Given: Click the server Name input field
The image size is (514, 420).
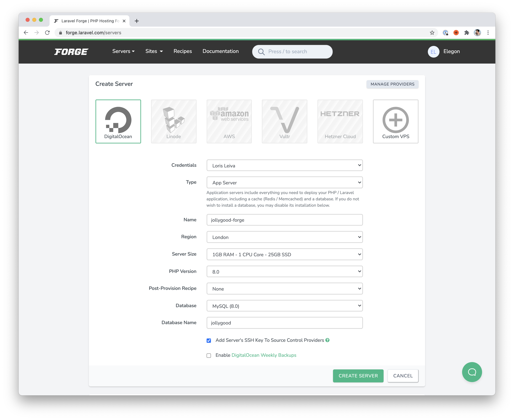Looking at the screenshot, I should coord(284,220).
